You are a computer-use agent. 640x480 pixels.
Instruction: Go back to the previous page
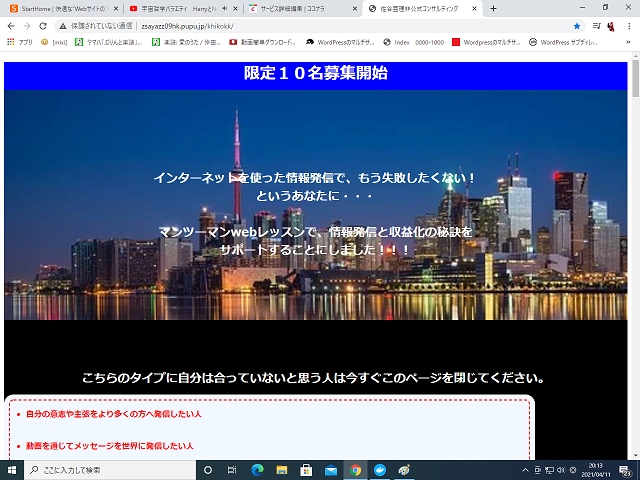pos(11,26)
